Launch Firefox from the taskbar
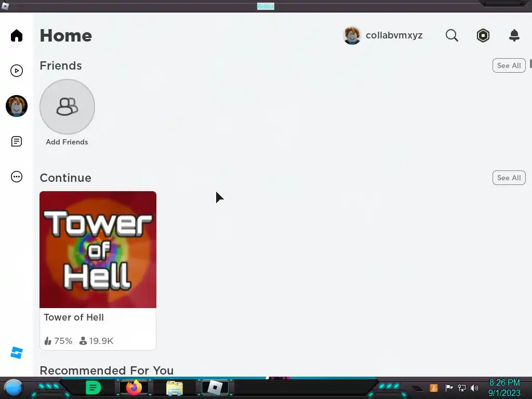Viewport: 532px width, 399px height. click(134, 388)
